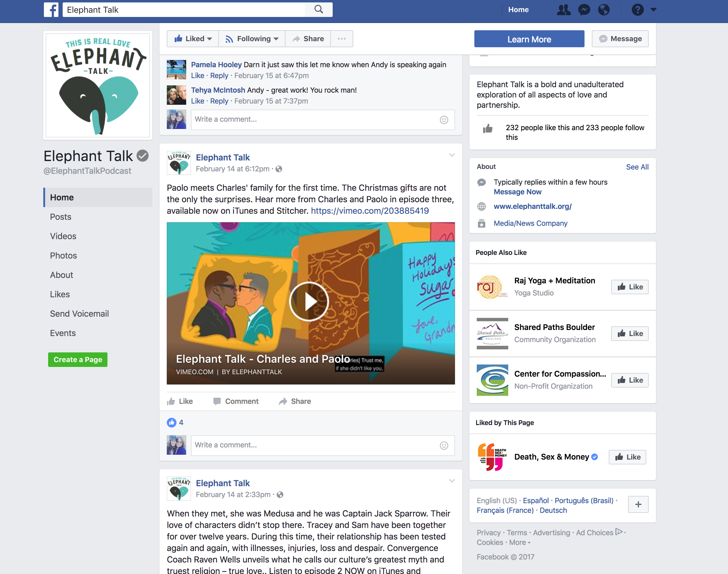
Task: Expand options chevron on 2:33pm post
Action: point(452,480)
